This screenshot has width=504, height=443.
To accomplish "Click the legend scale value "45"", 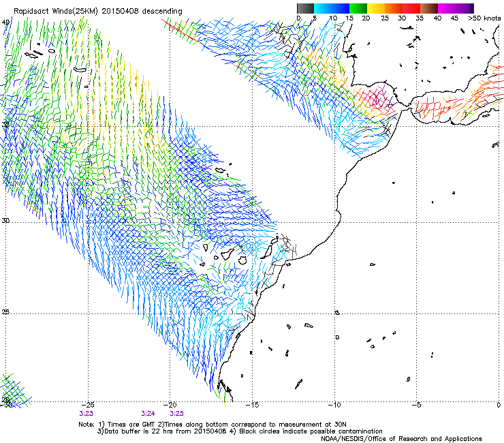I will pyautogui.click(x=454, y=18).
